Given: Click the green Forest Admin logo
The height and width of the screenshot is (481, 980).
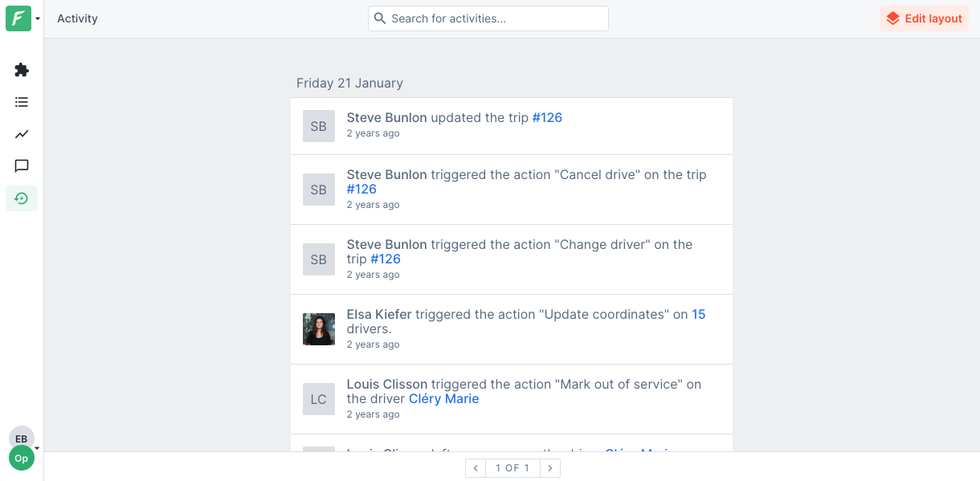Looking at the screenshot, I should tap(18, 18).
